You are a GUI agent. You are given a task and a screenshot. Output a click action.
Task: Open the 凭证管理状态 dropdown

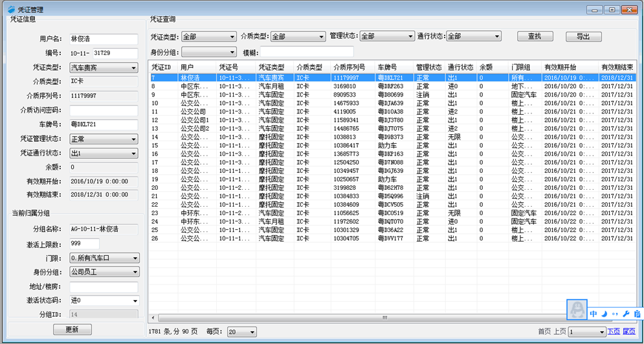(x=104, y=139)
